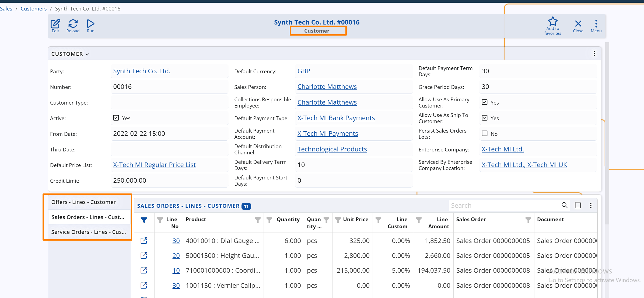Open Synth Tech Co. Ltd. party link
The height and width of the screenshot is (298, 644).
[142, 71]
